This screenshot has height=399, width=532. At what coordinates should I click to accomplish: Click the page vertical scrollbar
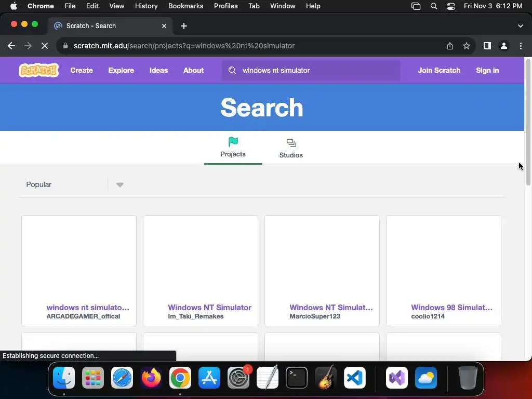coord(528,122)
